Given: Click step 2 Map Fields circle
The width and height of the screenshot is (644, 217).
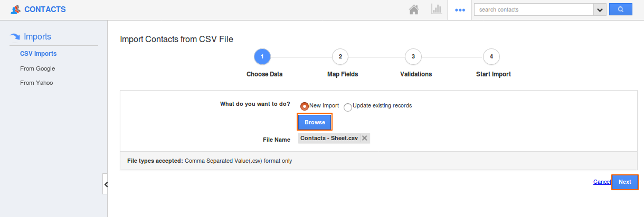Looking at the screenshot, I should (340, 56).
